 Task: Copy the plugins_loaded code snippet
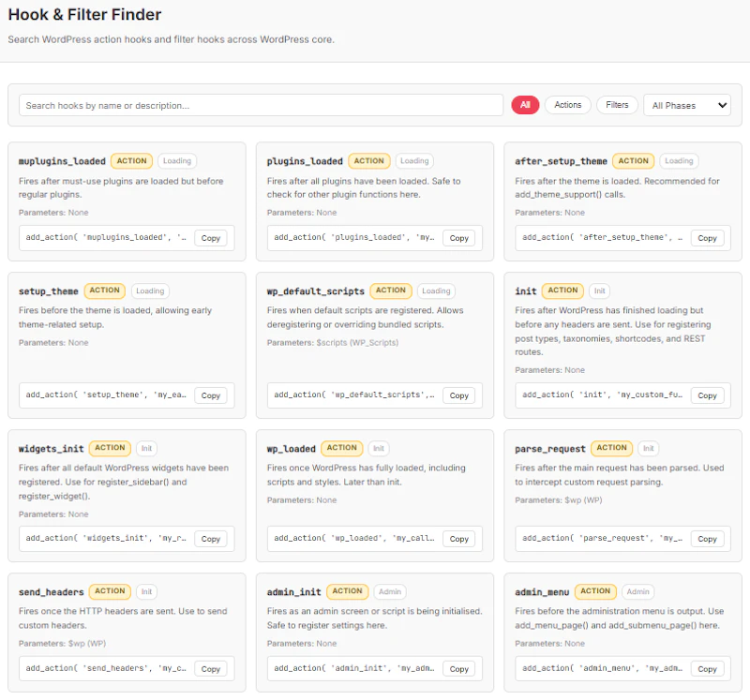[x=458, y=238]
